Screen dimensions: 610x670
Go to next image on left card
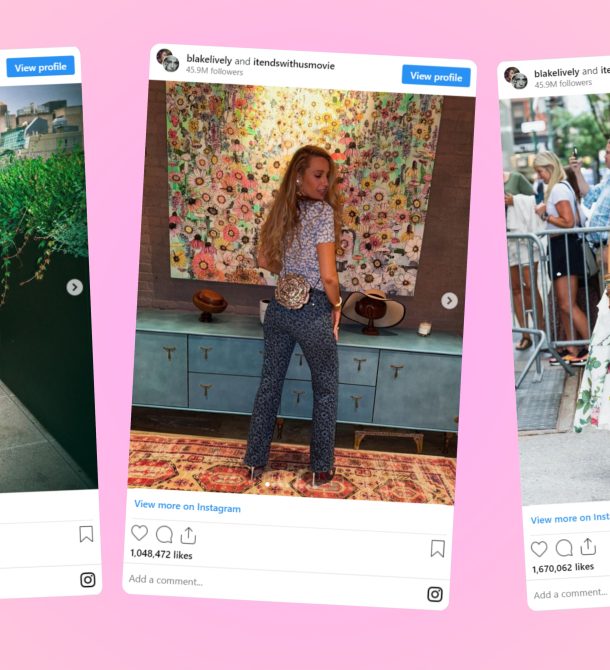pyautogui.click(x=74, y=287)
